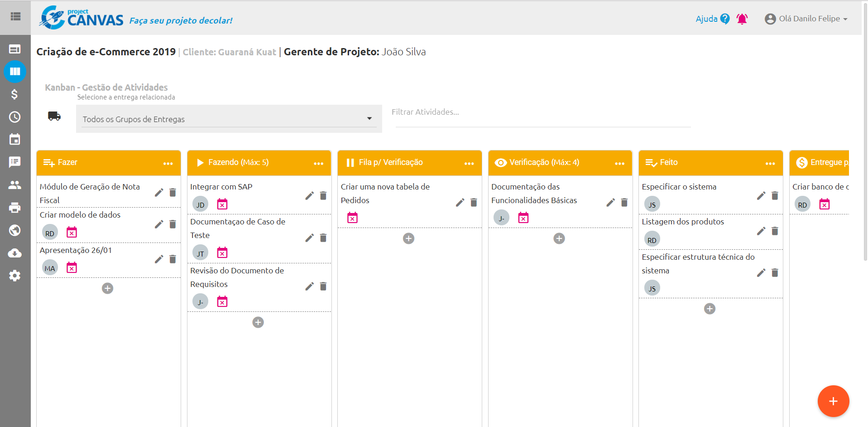Open the settings gear sidebar icon
This screenshot has height=427, width=868.
15,276
